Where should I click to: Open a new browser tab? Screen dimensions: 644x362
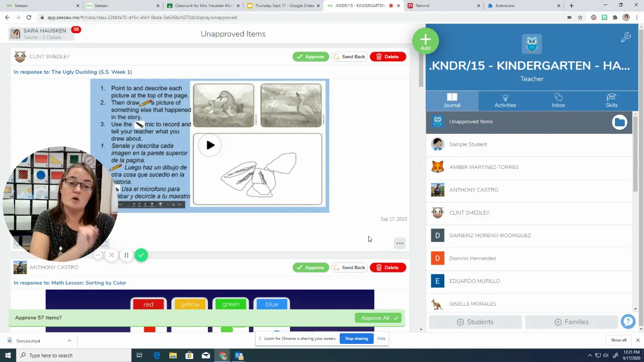(571, 6)
